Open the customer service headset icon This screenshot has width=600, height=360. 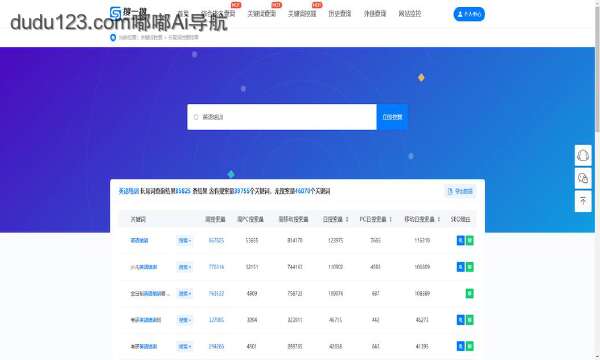[x=583, y=155]
